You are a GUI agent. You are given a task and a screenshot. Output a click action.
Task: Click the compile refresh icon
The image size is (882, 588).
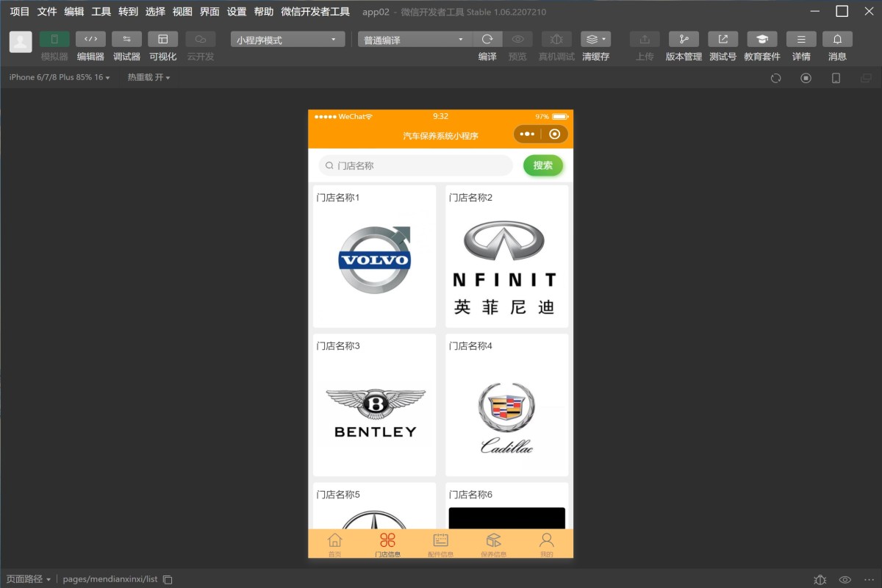pos(487,40)
